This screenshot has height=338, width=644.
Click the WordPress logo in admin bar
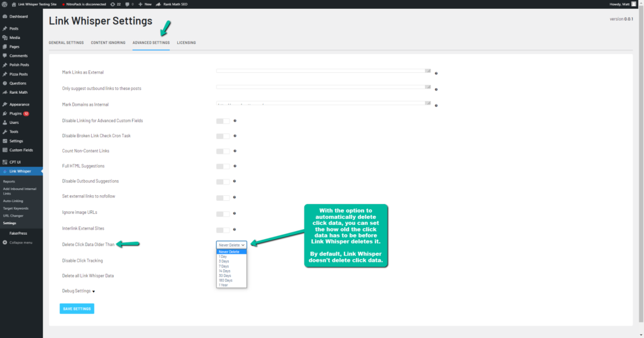4,4
